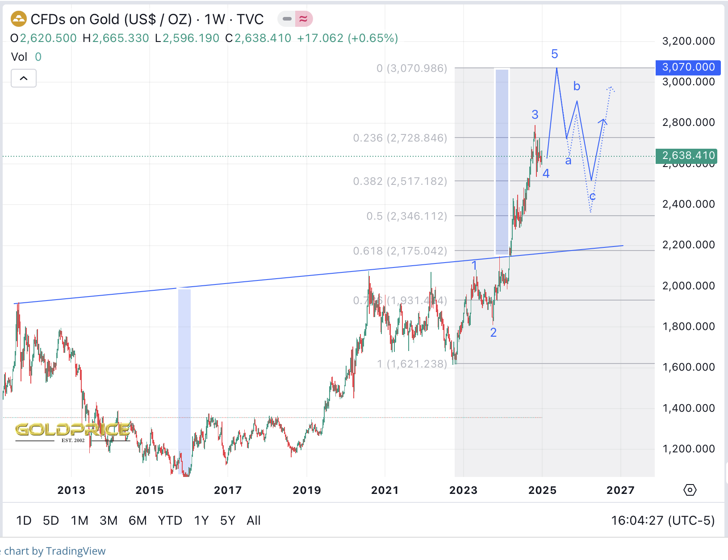This screenshot has width=728, height=560.
Task: Click the low value 2,596.190
Action: (x=191, y=38)
